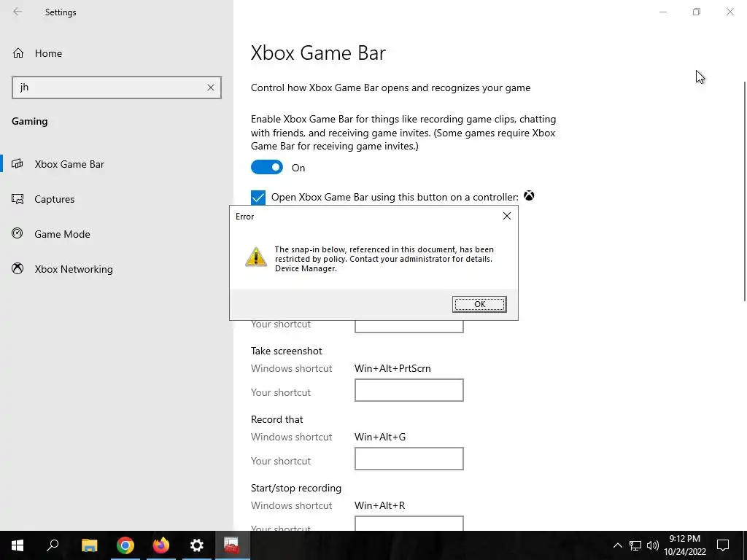The height and width of the screenshot is (560, 747).
Task: Click the Home icon in Settings sidebar
Action: [18, 52]
